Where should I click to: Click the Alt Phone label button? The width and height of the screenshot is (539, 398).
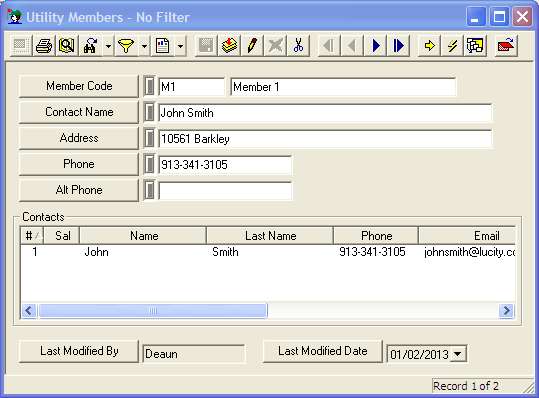point(79,190)
